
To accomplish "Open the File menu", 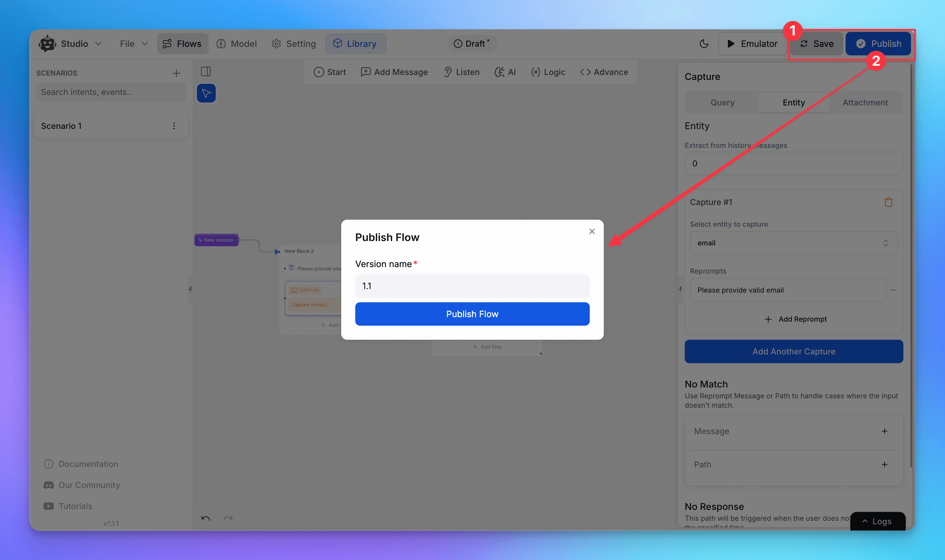I will tap(134, 44).
